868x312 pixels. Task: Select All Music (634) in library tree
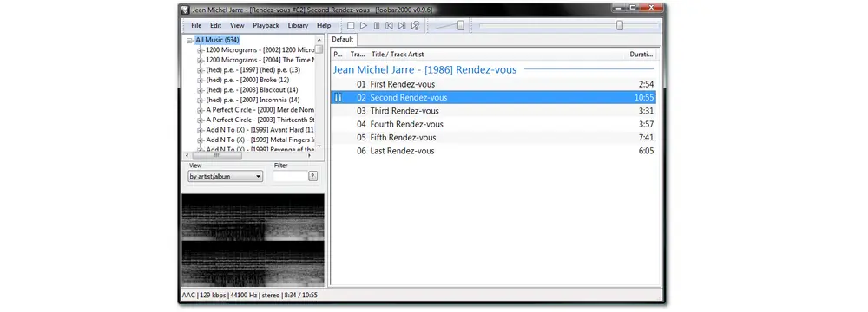[x=217, y=40]
